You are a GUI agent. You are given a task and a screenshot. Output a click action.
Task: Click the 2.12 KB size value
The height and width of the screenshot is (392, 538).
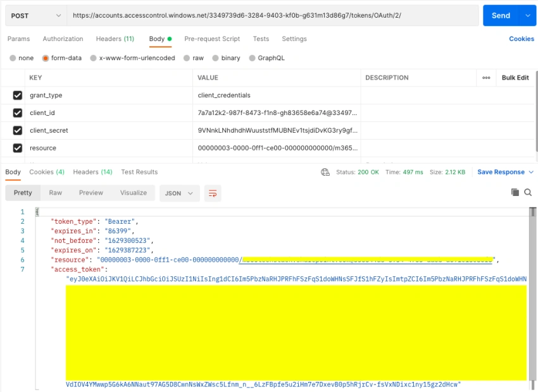[x=455, y=172]
